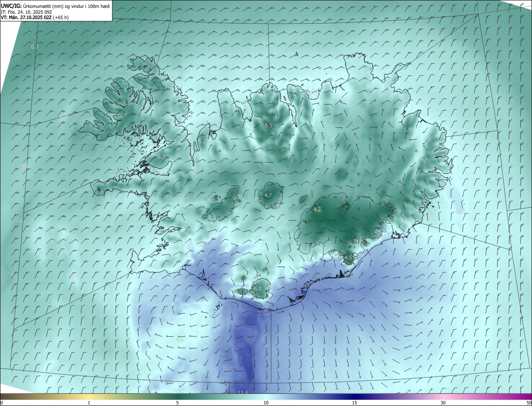532x406 pixels.
Task: Click the 6.7 value label on the map
Action: 35,47
